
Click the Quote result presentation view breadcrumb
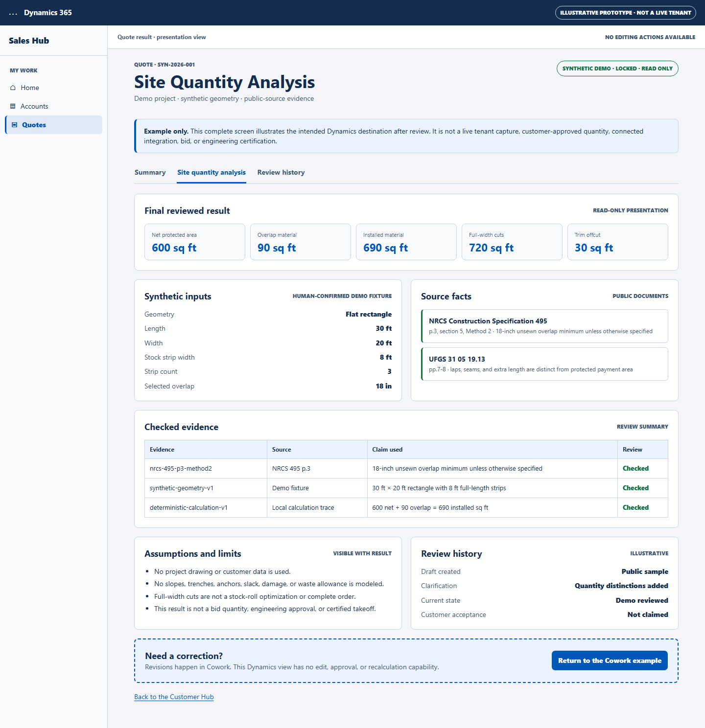pos(162,37)
